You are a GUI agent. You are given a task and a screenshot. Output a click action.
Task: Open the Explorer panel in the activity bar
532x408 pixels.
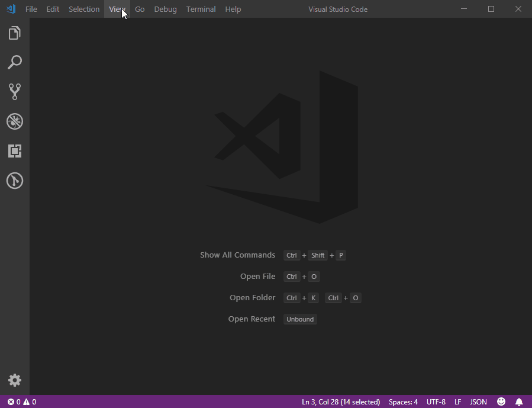14,33
